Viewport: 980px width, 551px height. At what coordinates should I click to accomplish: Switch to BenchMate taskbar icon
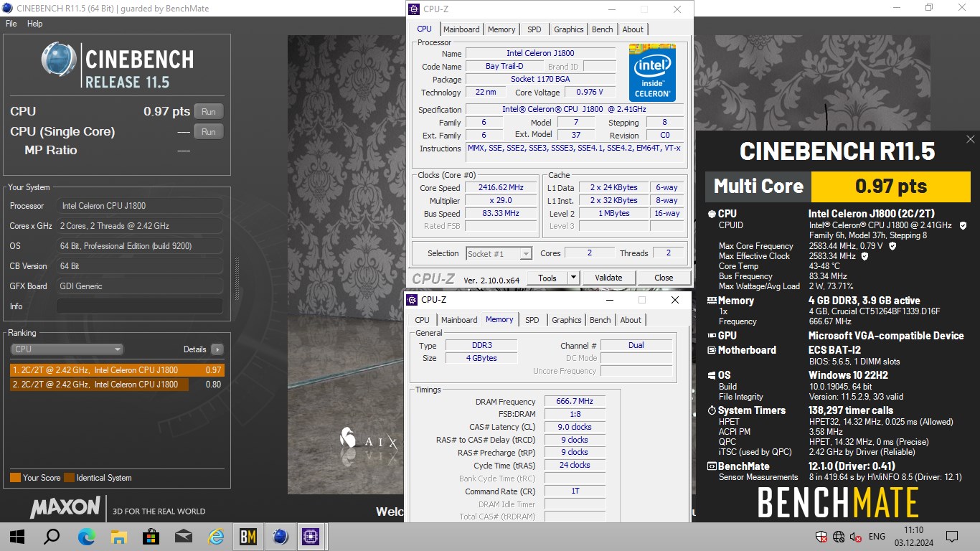[248, 537]
